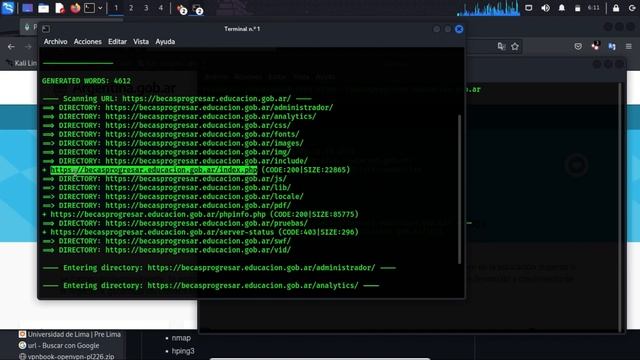Viewport: 640px width, 360px height.
Task: Open Kali Linux bookmark in Firefox
Action: click(x=22, y=63)
